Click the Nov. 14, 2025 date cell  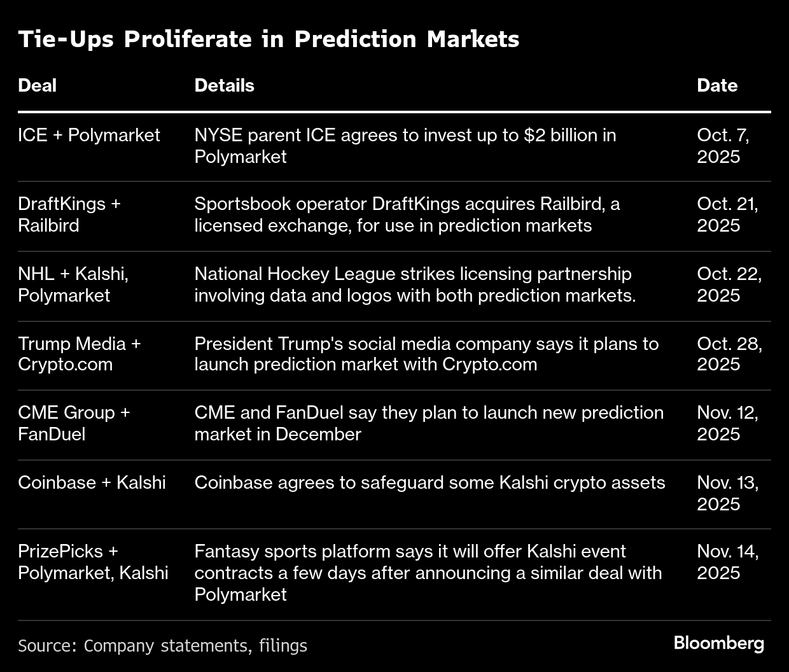tap(727, 562)
